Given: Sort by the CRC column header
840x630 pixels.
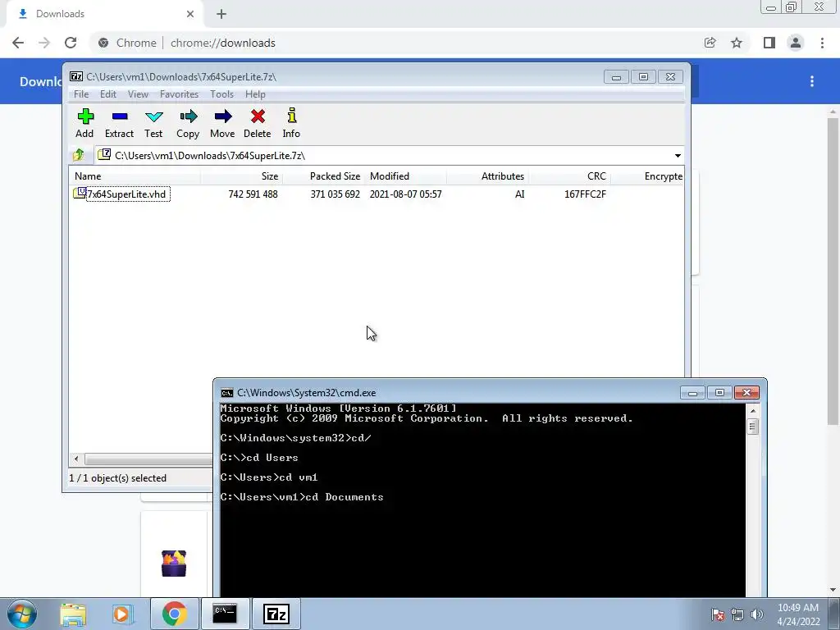Looking at the screenshot, I should tap(570, 176).
